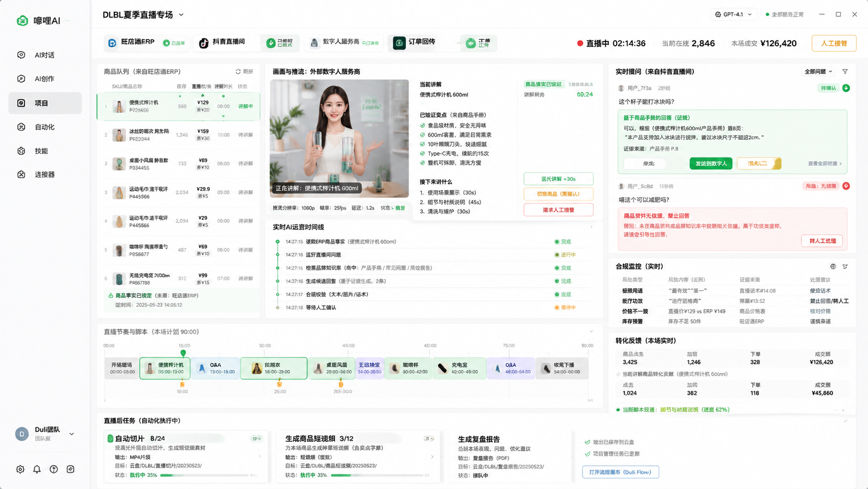Open the 全部问题 filter dropdown
Screen dimensions: 868x489
tap(819, 72)
